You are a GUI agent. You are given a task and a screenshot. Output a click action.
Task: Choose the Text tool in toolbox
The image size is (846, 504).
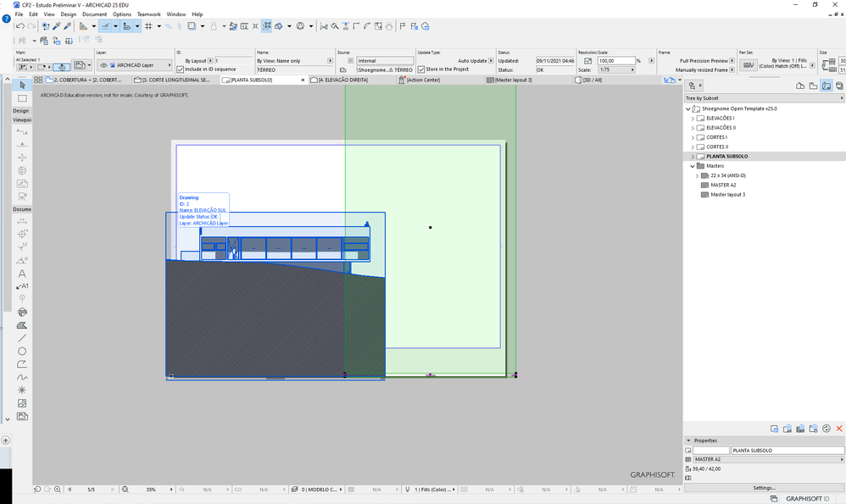(x=22, y=274)
